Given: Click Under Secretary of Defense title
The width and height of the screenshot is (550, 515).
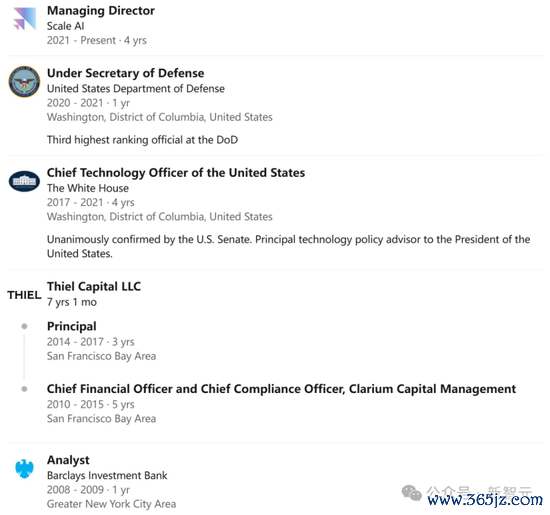Looking at the screenshot, I should (126, 73).
